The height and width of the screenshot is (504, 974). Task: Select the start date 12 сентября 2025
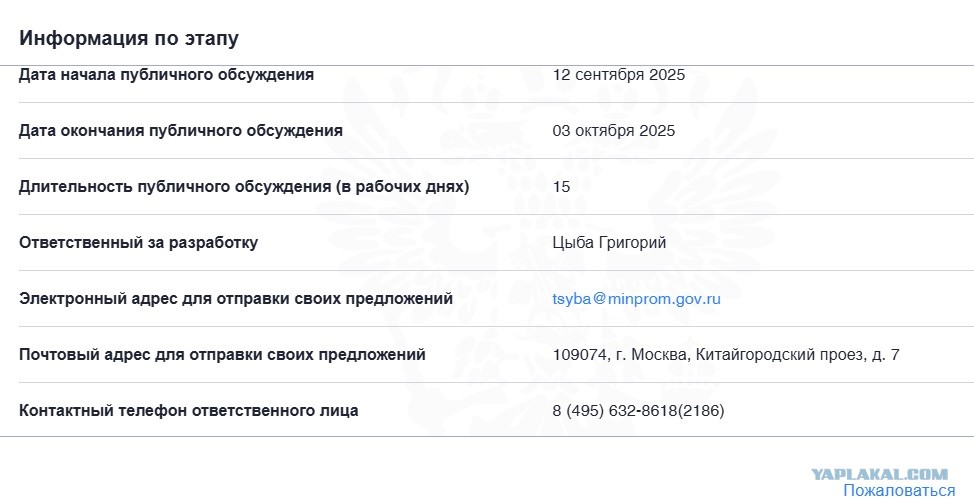(x=619, y=75)
